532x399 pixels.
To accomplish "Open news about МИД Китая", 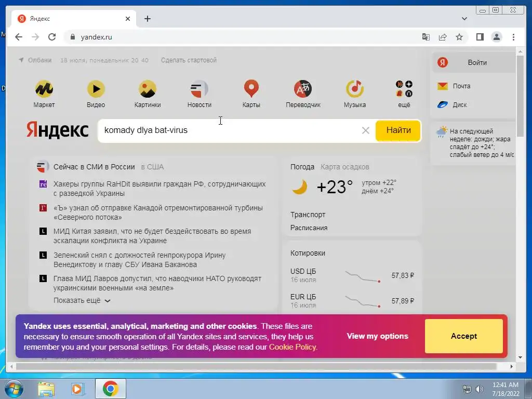I will tap(152, 236).
